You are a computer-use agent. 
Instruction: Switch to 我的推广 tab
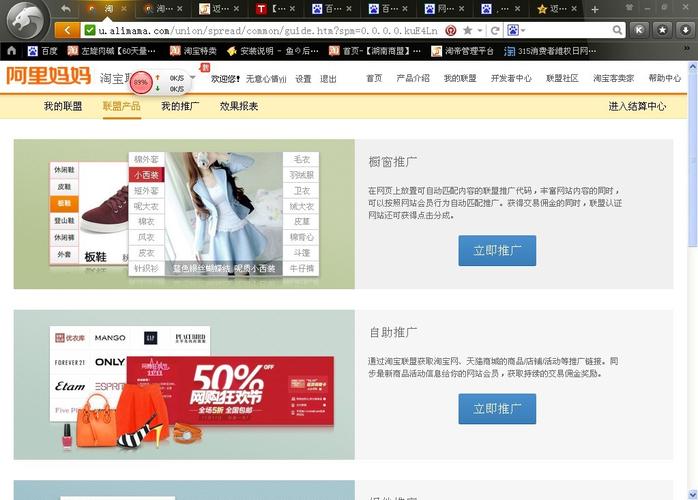click(x=180, y=106)
